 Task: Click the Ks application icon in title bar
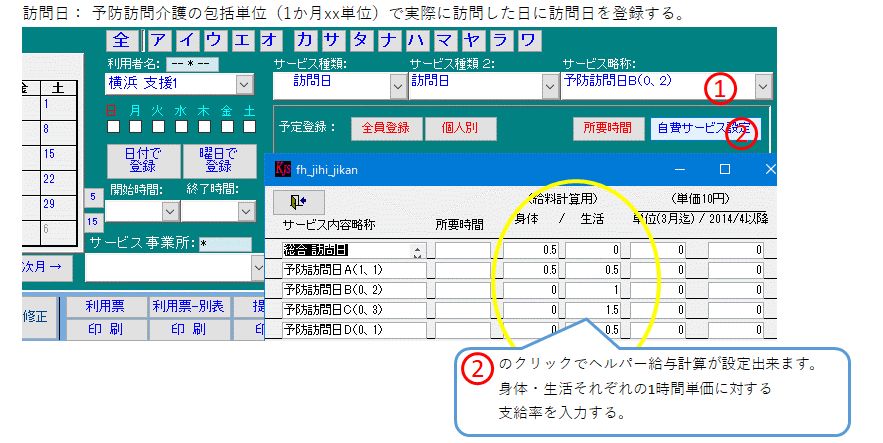click(282, 169)
